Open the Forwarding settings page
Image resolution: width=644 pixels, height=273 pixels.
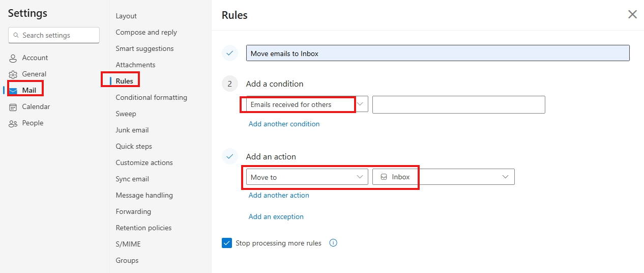[x=133, y=211]
